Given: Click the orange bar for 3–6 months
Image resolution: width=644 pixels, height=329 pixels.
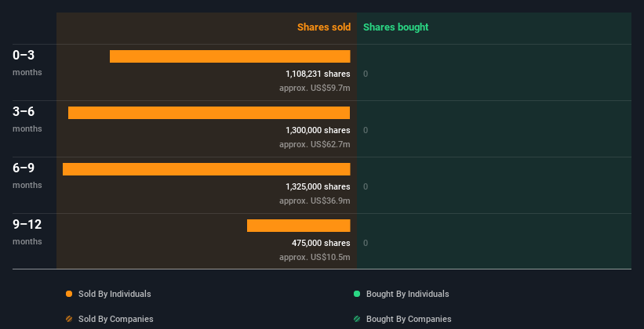Looking at the screenshot, I should click(x=209, y=113).
